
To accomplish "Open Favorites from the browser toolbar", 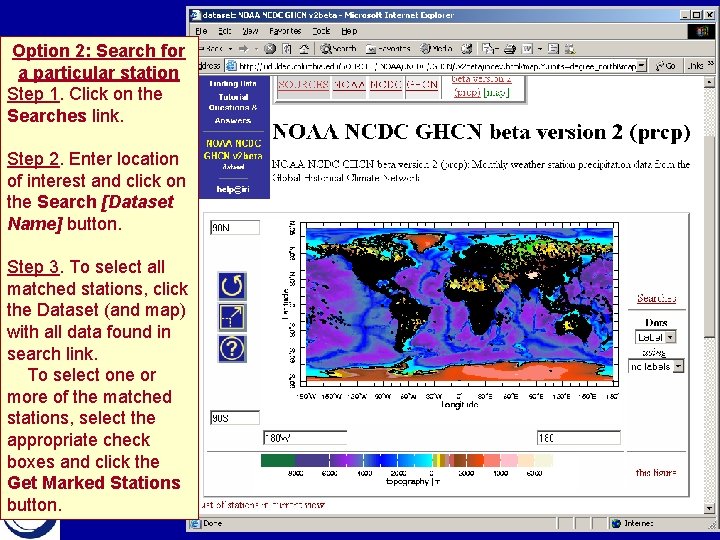I will click(388, 49).
